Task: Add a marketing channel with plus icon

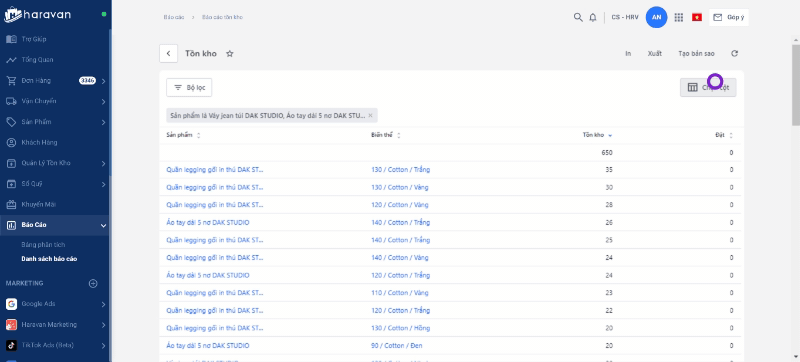Action: (x=93, y=283)
